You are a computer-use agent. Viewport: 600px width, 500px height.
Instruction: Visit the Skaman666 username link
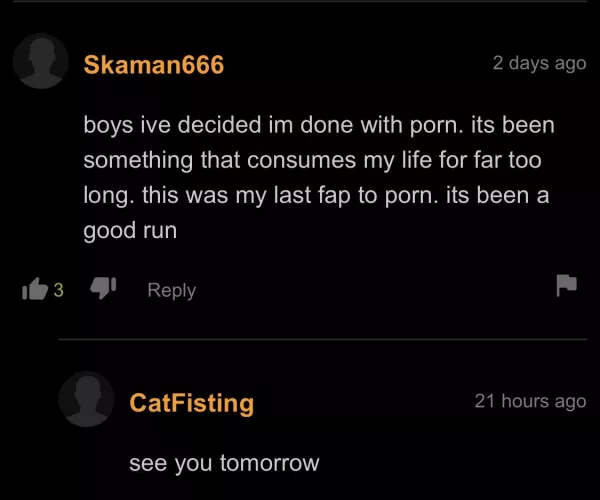click(154, 64)
